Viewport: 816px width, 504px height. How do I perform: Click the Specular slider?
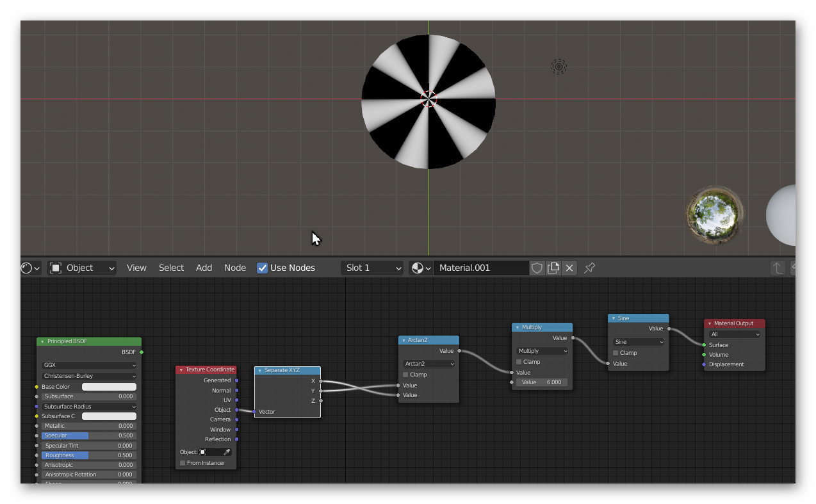(x=89, y=435)
